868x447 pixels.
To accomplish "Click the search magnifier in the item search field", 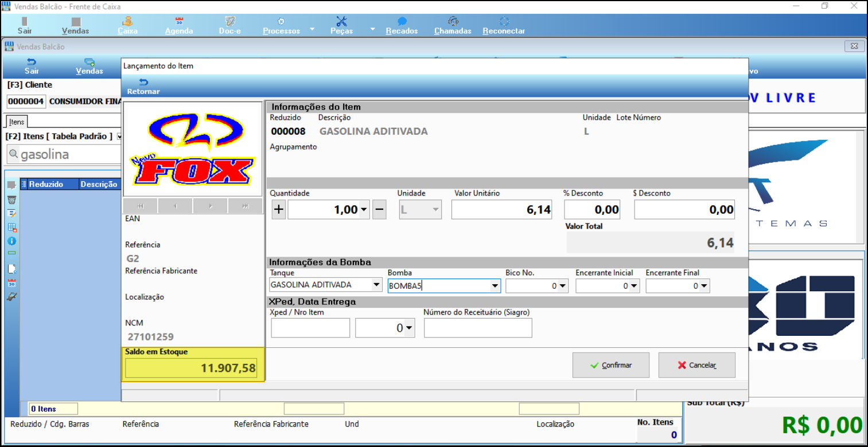I will (13, 155).
